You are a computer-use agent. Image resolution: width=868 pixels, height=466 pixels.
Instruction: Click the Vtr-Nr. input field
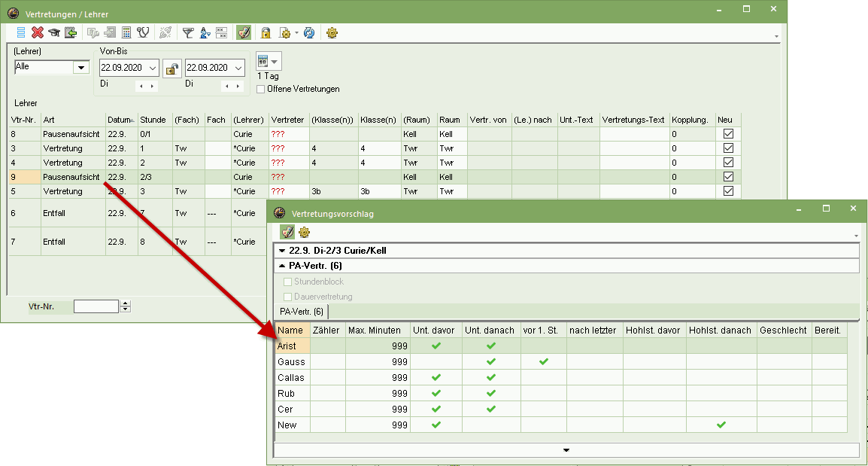96,306
